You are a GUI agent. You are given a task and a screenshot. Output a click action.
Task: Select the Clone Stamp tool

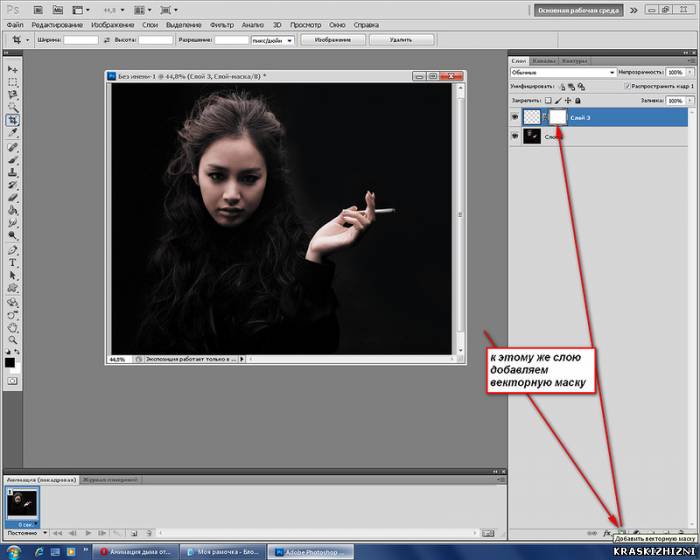12,172
